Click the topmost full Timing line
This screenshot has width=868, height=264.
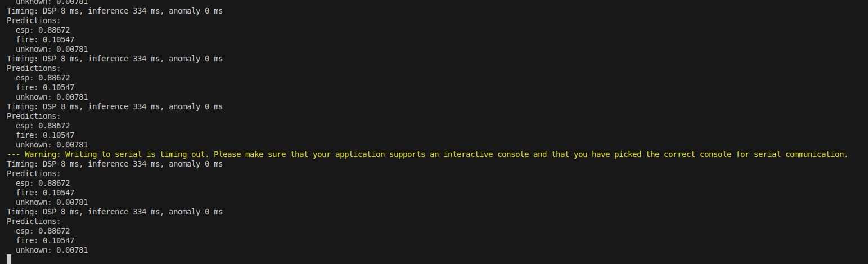115,11
